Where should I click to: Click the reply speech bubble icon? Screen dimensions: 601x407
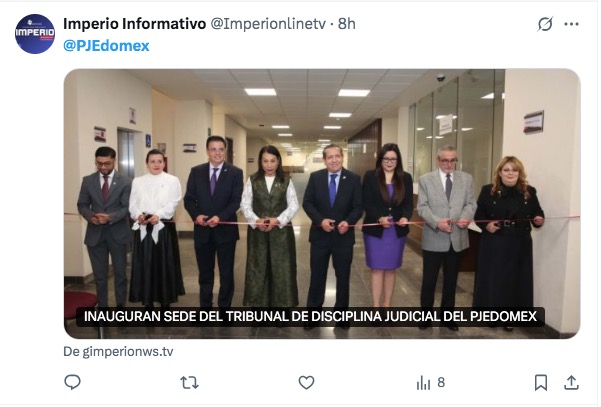(x=72, y=382)
